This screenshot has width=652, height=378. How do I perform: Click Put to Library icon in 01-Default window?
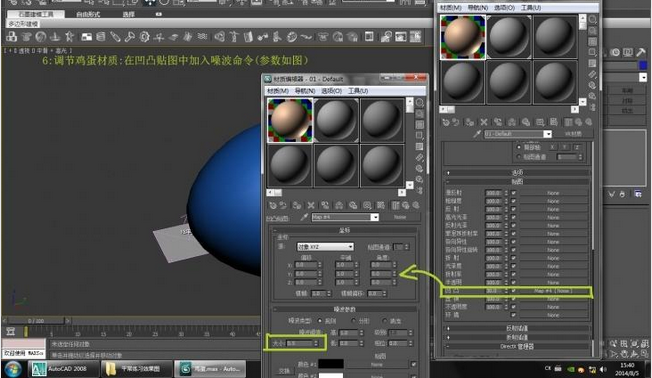click(526, 122)
